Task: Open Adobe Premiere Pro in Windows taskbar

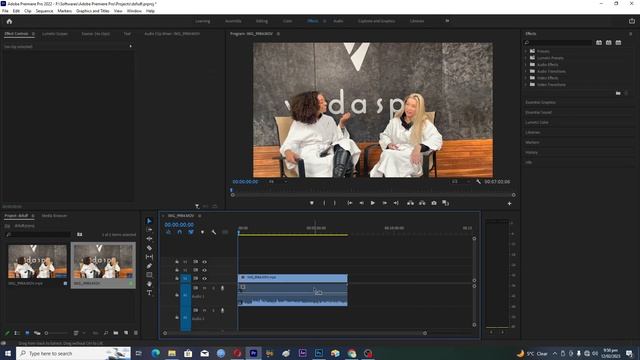Action: [x=253, y=353]
